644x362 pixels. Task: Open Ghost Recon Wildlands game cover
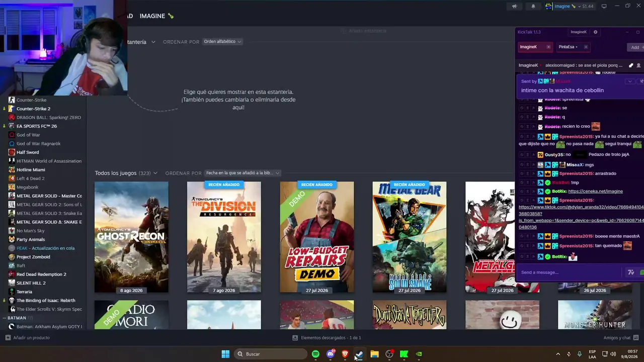tap(131, 237)
